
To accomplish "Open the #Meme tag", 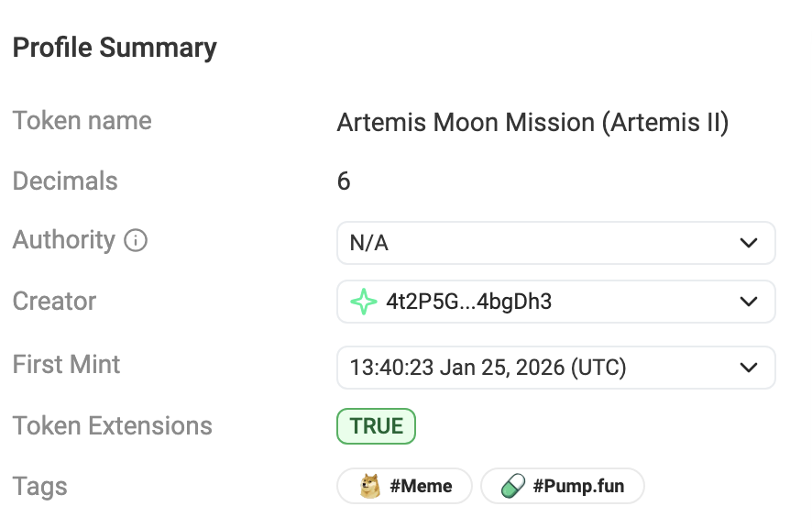I will pos(421,486).
